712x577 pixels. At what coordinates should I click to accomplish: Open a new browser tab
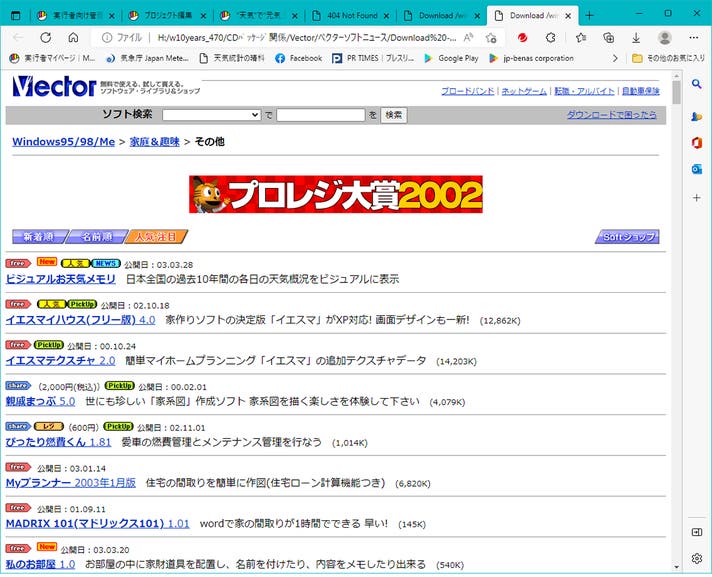coord(589,15)
